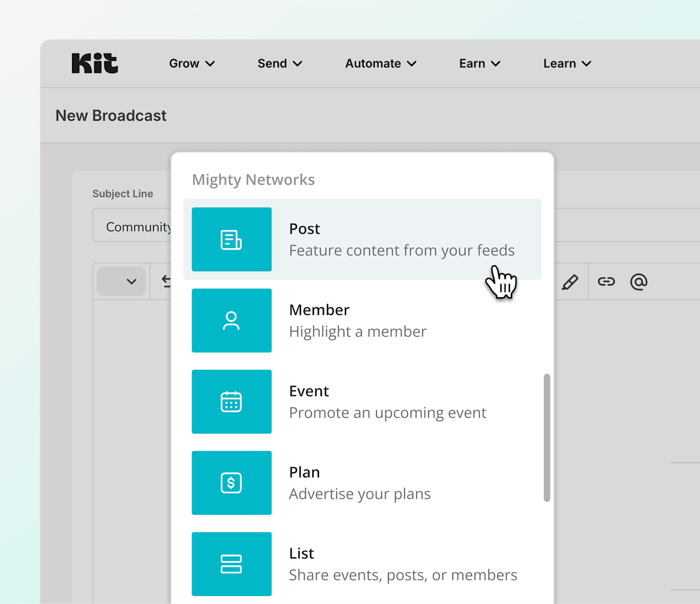700x604 pixels.
Task: Click the @ mention toolbar icon
Action: coord(638,282)
